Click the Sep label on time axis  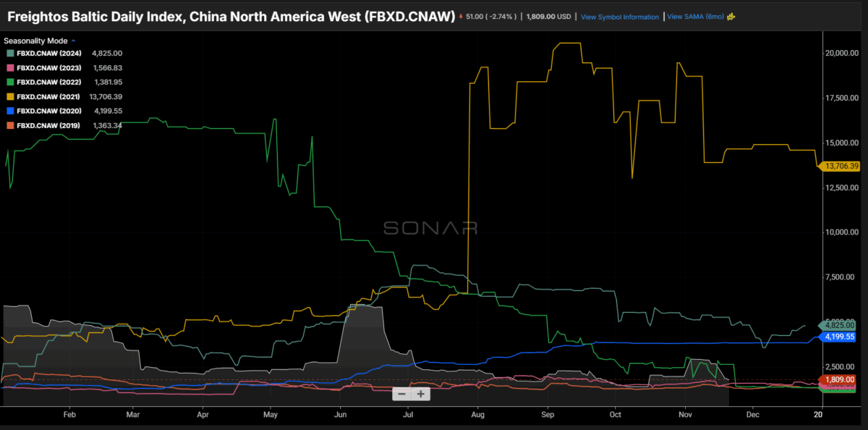point(548,416)
